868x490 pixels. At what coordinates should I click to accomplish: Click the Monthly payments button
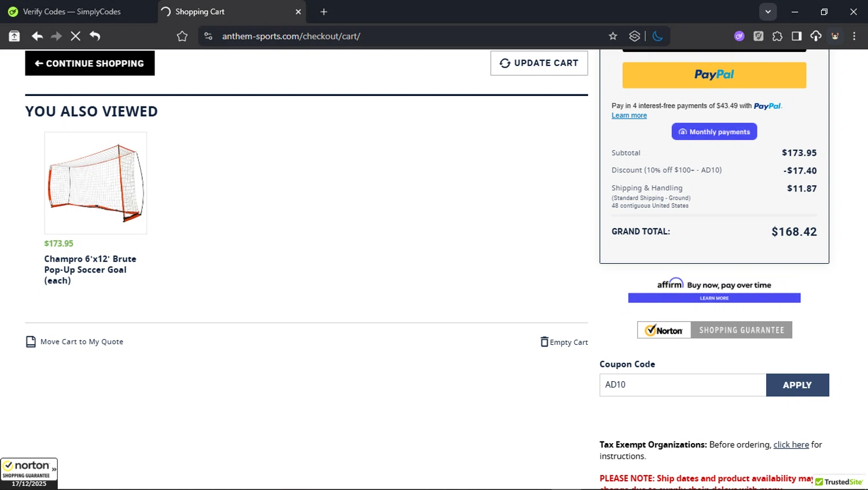[x=714, y=131]
